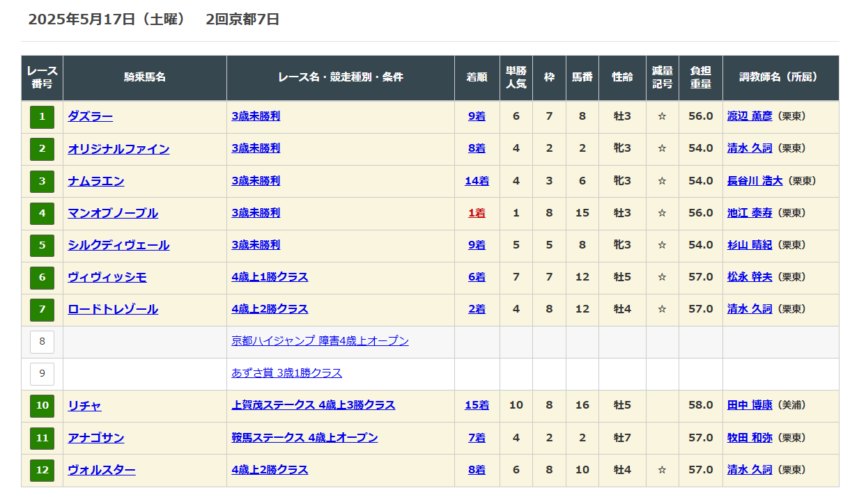Open the ダズラー horse link
Screen dimensions: 866x504
click(x=90, y=117)
